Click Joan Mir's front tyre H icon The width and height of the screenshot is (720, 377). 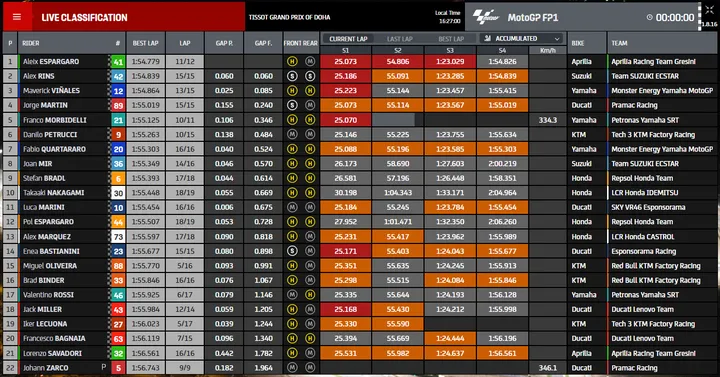(x=292, y=163)
